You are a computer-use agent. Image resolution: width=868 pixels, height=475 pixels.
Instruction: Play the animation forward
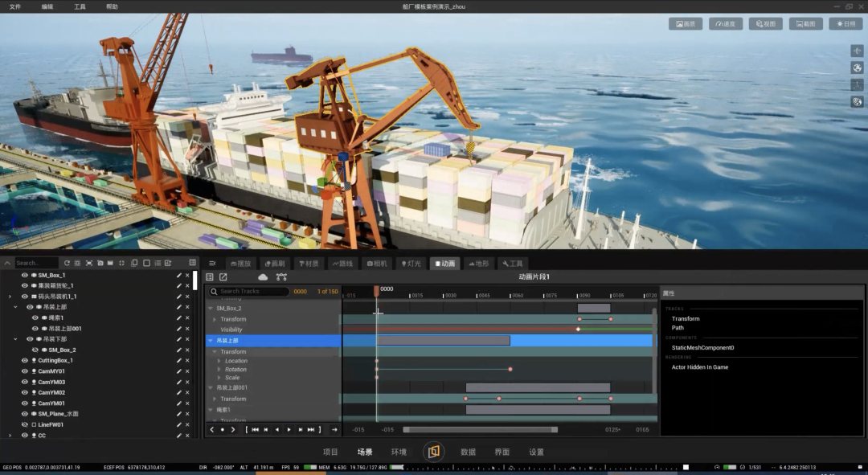(289, 430)
